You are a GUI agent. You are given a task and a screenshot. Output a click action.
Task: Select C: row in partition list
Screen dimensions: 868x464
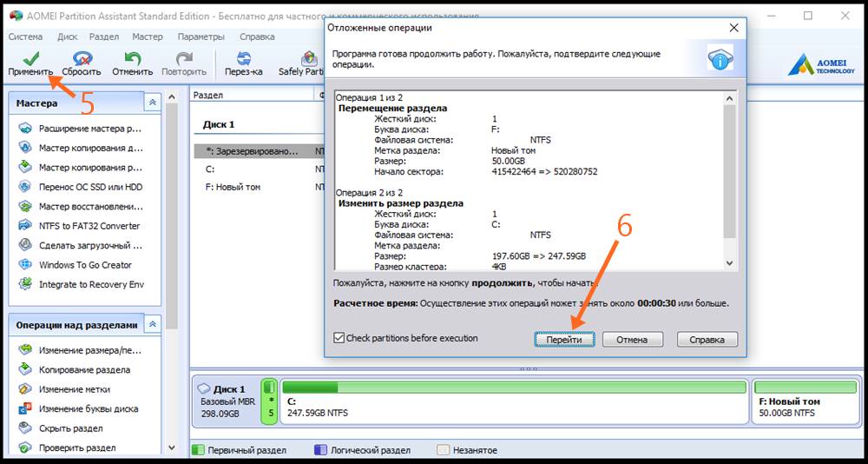point(259,169)
